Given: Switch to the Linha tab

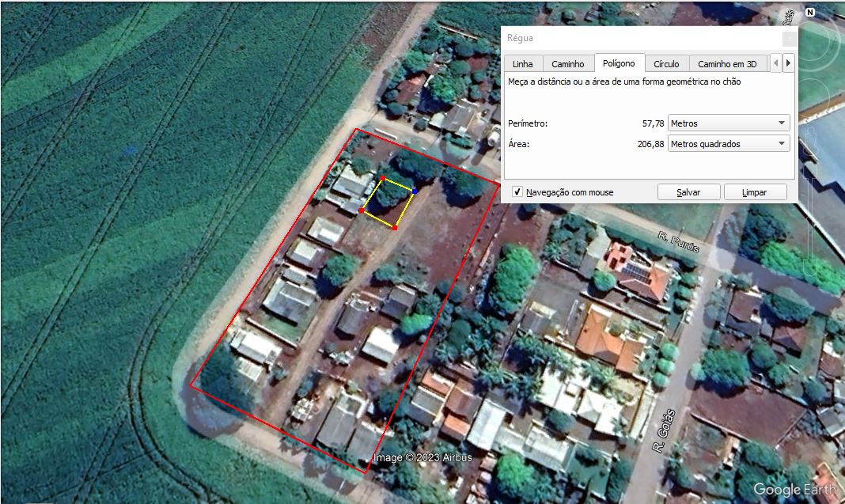Looking at the screenshot, I should tap(523, 63).
